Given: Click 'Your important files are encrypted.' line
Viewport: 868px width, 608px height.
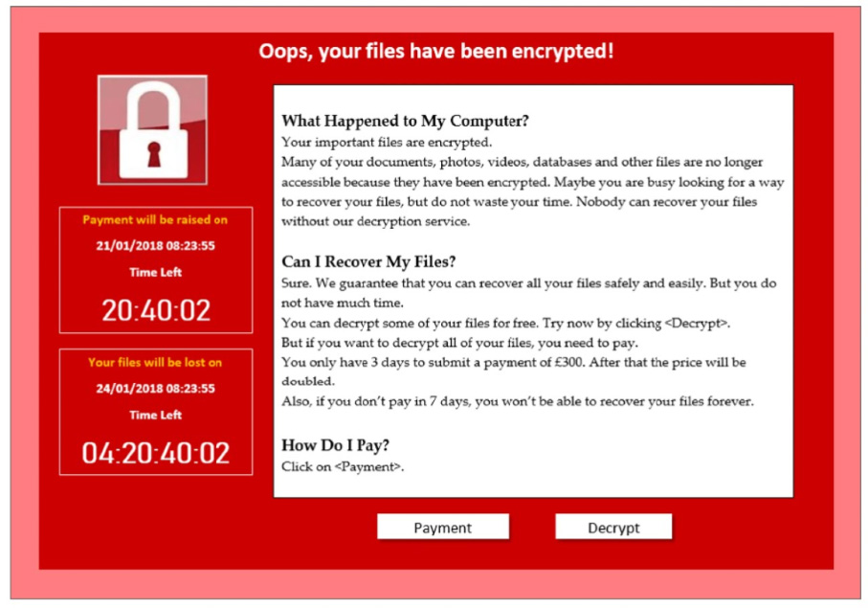Looking at the screenshot, I should (x=387, y=143).
